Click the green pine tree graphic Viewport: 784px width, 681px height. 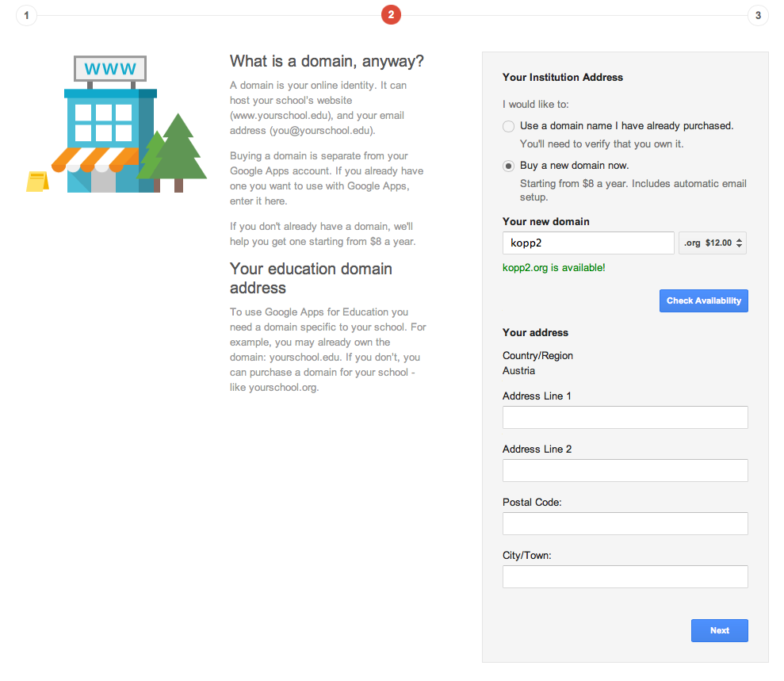(x=178, y=152)
